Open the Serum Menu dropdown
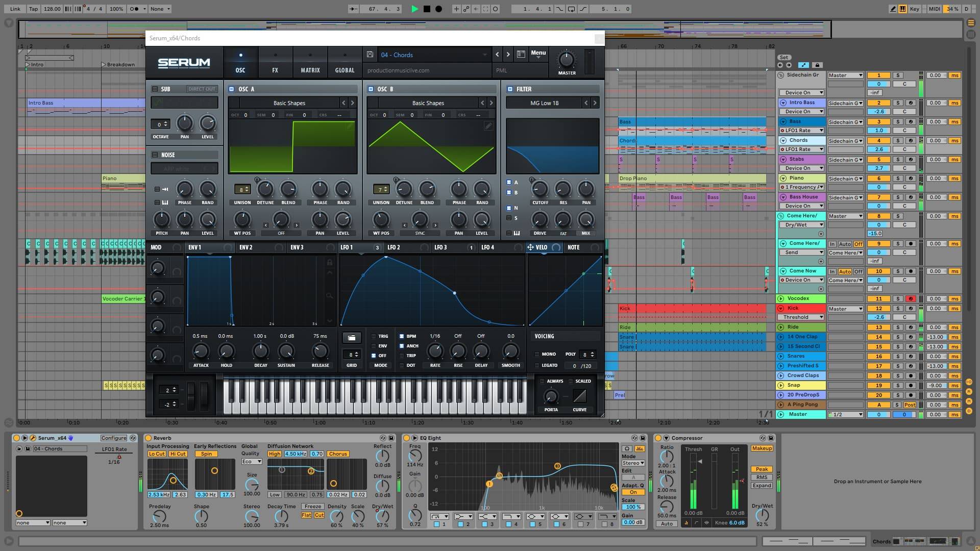980x551 pixels. pos(538,54)
